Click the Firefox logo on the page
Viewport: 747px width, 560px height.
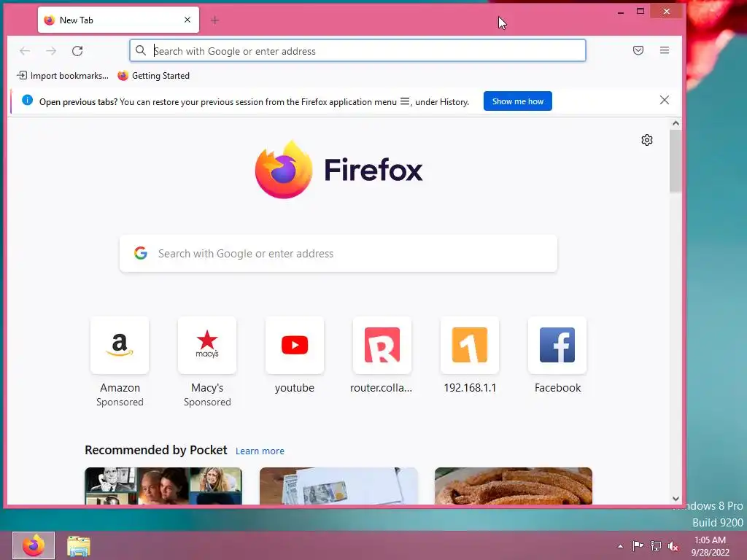pos(338,169)
